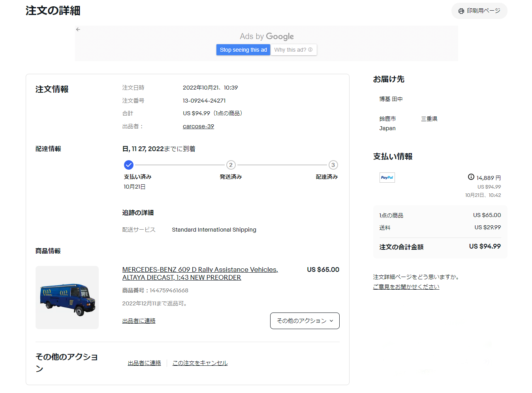Click the dropdown chevron on その他のアクション
Screen dimensions: 532x393
coord(331,321)
